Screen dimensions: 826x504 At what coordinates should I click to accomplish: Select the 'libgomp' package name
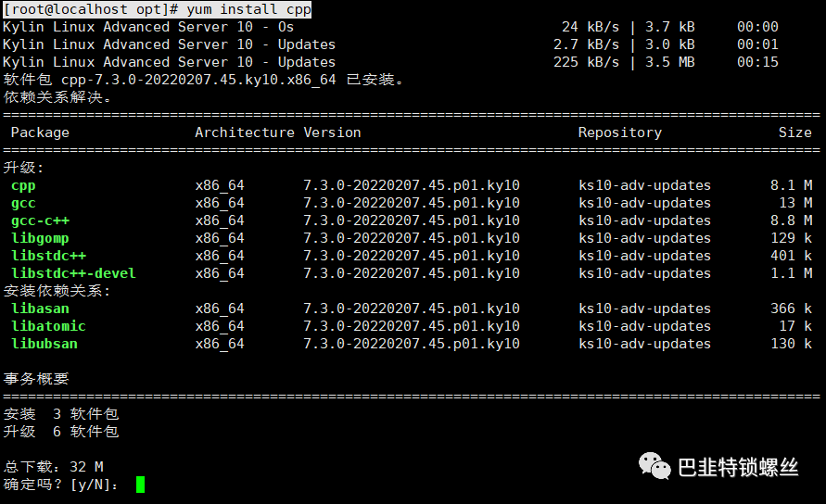41,239
